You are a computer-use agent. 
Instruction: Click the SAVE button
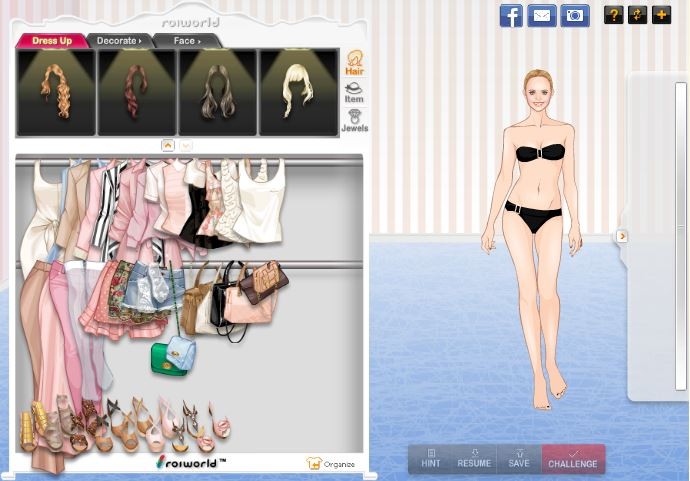pos(519,459)
